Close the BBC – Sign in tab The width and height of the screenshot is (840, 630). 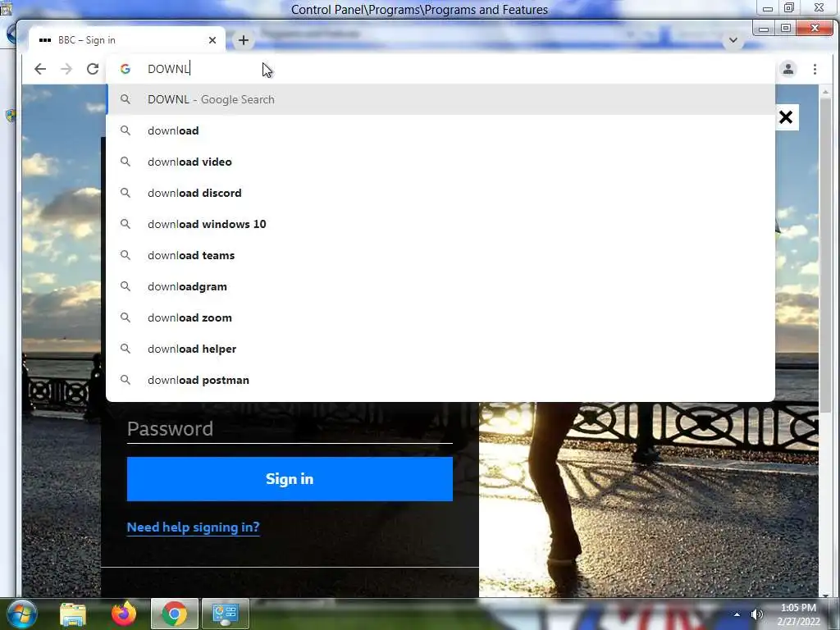point(212,40)
